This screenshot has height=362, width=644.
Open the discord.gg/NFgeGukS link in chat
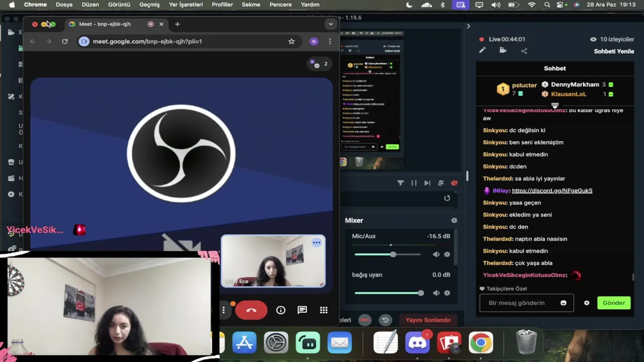552,191
